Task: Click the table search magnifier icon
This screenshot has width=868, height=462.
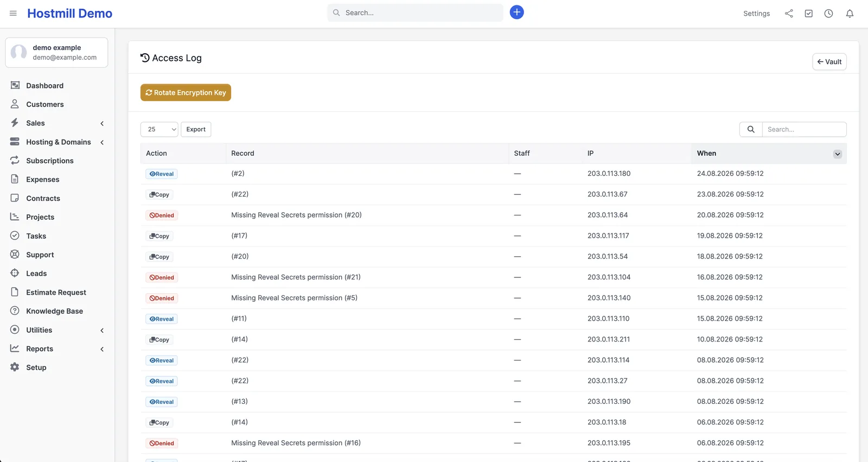Action: (x=751, y=129)
